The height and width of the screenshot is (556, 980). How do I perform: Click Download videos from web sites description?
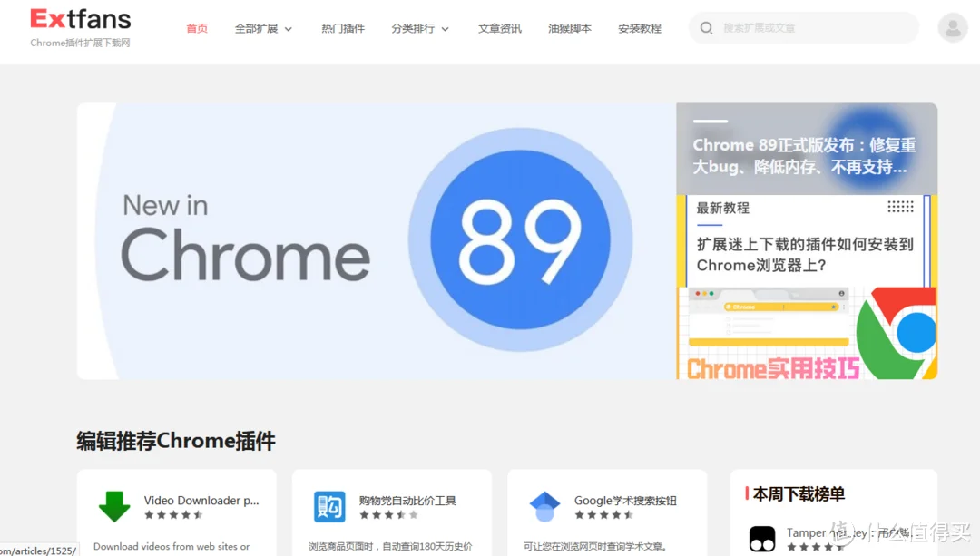pos(171,547)
